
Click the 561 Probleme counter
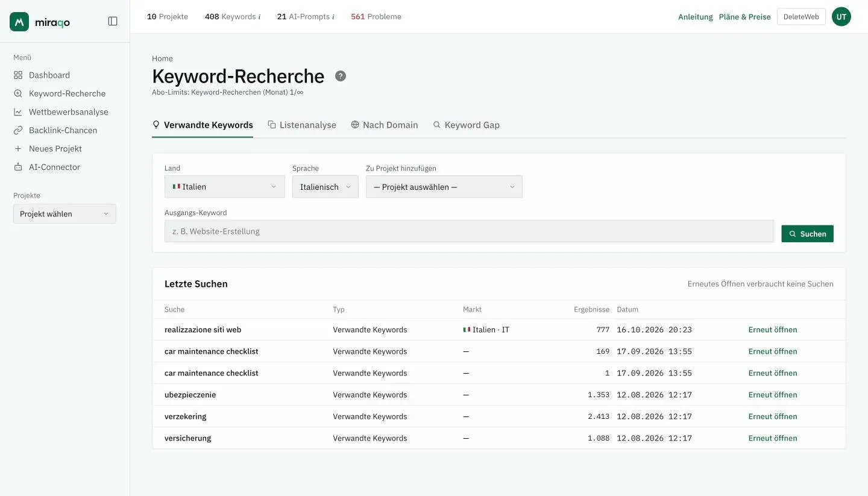pyautogui.click(x=376, y=17)
